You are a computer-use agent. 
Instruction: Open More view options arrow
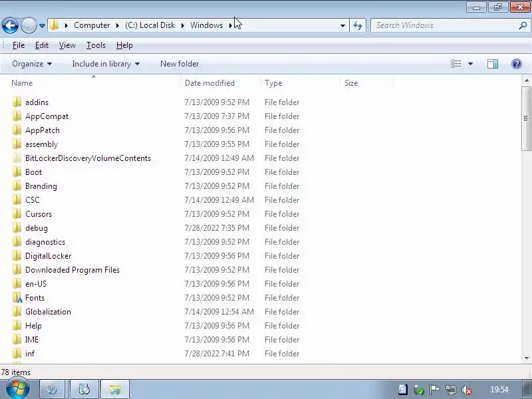point(471,64)
